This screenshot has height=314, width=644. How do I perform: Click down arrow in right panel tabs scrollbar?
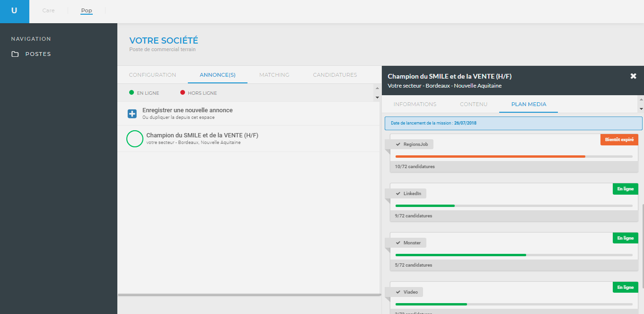(641, 109)
